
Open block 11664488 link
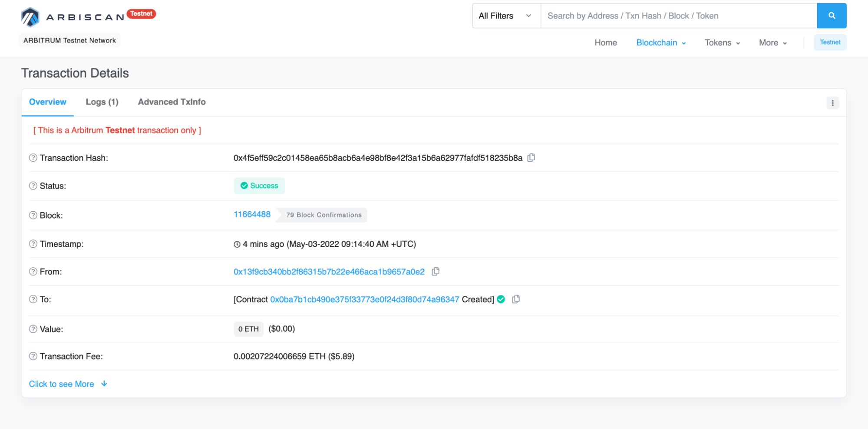tap(252, 214)
